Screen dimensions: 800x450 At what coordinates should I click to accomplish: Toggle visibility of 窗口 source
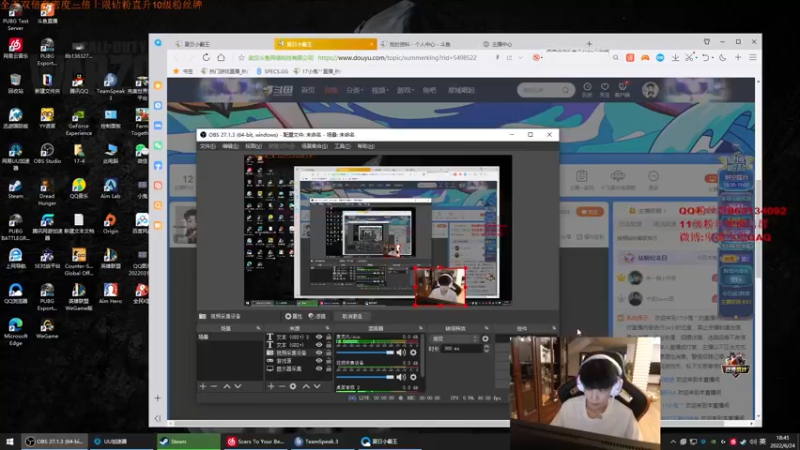click(x=319, y=361)
